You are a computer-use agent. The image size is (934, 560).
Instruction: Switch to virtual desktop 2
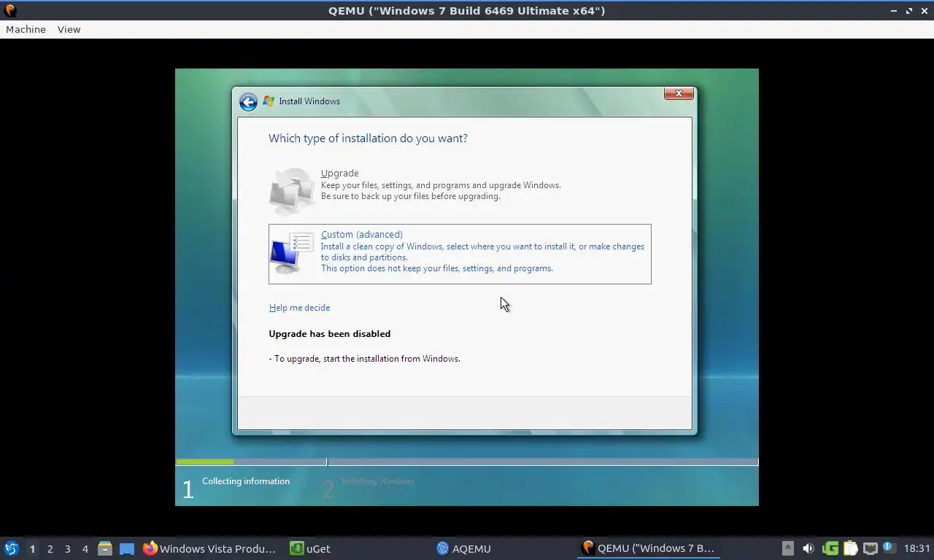(50, 548)
